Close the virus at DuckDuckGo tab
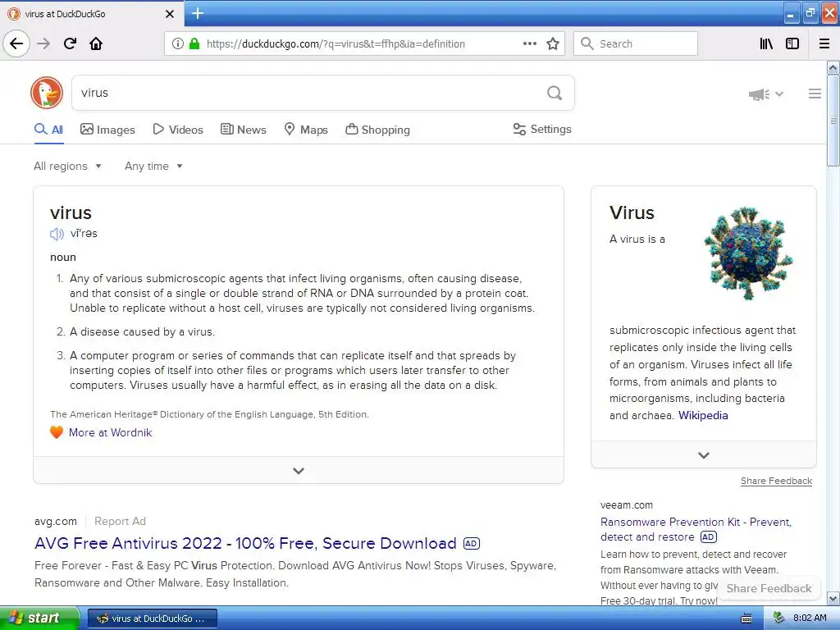The width and height of the screenshot is (840, 630). coord(170,14)
